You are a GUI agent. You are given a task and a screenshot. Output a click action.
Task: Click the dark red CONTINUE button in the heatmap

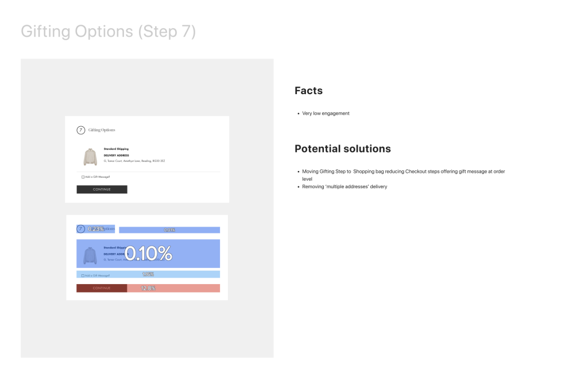(x=102, y=288)
